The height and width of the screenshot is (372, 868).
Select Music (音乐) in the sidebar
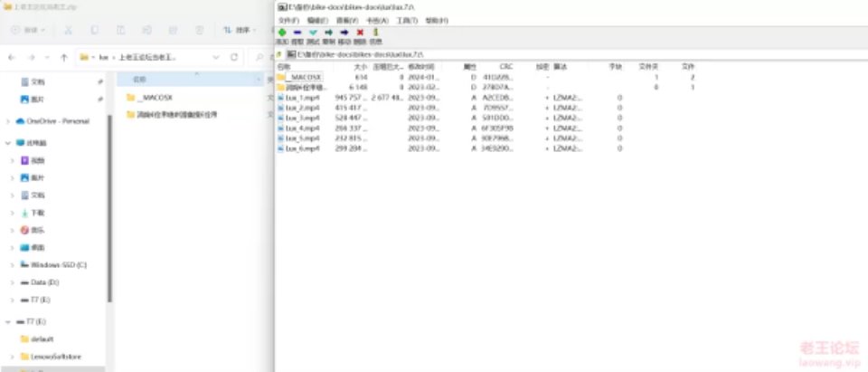pyautogui.click(x=33, y=230)
